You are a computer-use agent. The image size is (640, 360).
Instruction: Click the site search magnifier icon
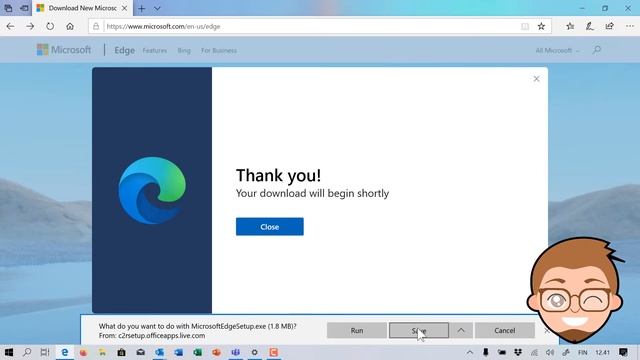click(x=596, y=50)
